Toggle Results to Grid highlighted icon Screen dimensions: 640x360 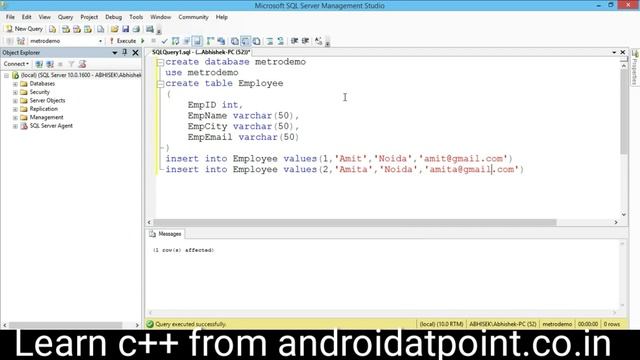coord(245,41)
